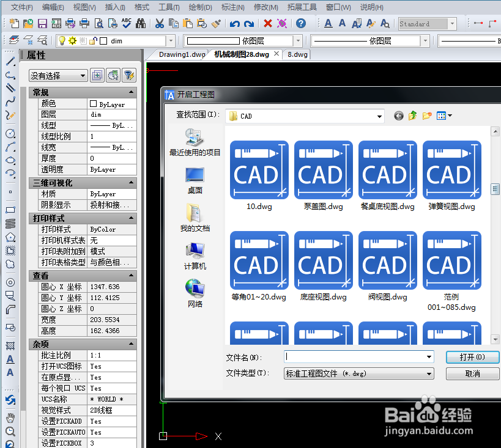Open the 文件名 filename dropdown arrow
Viewport: 501px width, 448px height.
429,357
